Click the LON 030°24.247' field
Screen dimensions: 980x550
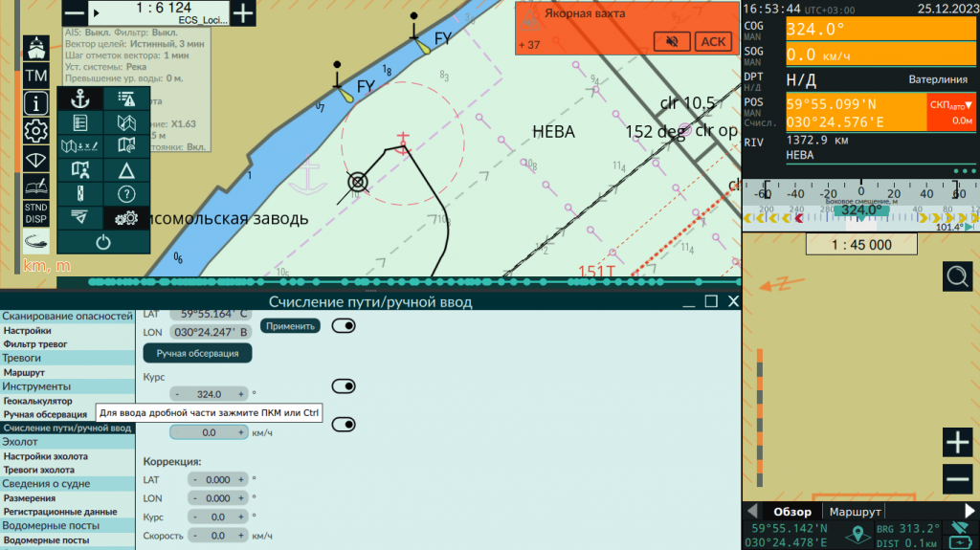211,333
